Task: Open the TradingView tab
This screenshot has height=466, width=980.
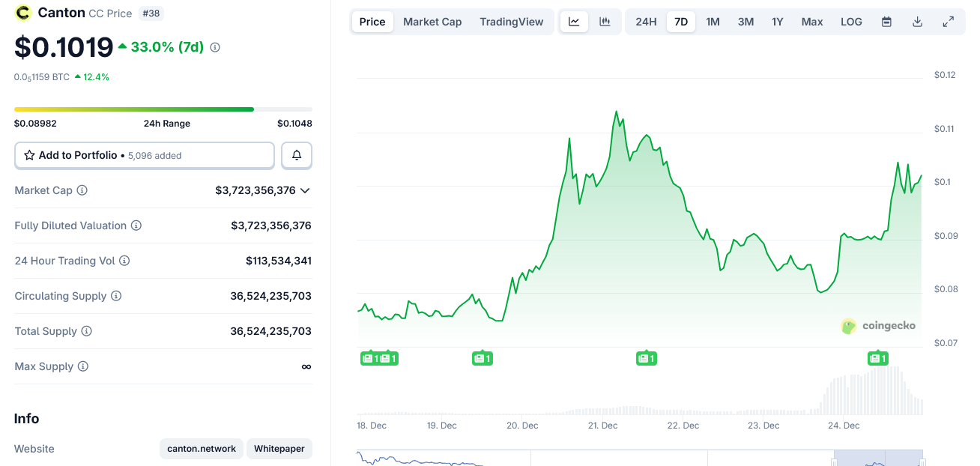Action: [x=512, y=22]
